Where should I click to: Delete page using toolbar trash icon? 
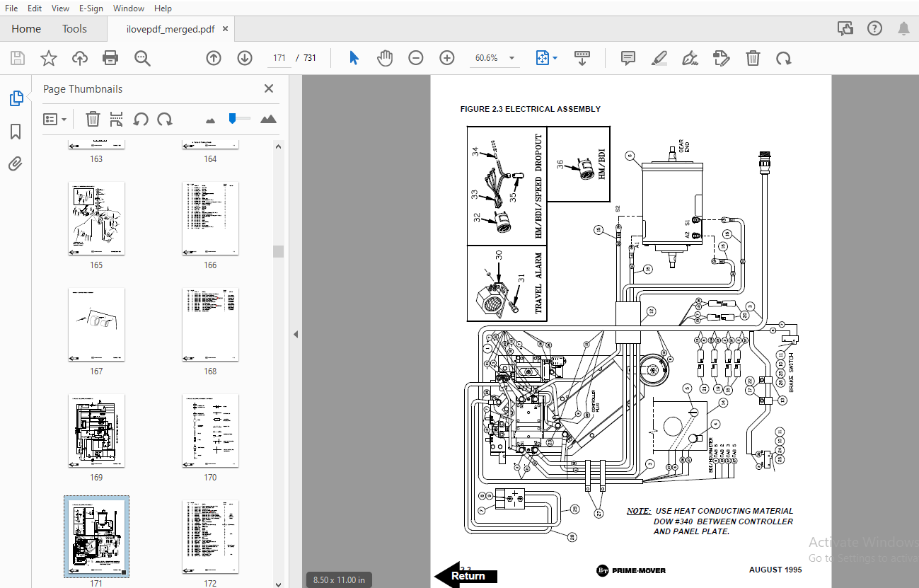[x=753, y=58]
